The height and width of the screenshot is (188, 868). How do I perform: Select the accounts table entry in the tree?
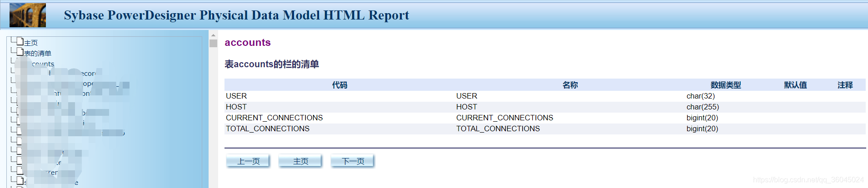click(x=43, y=64)
